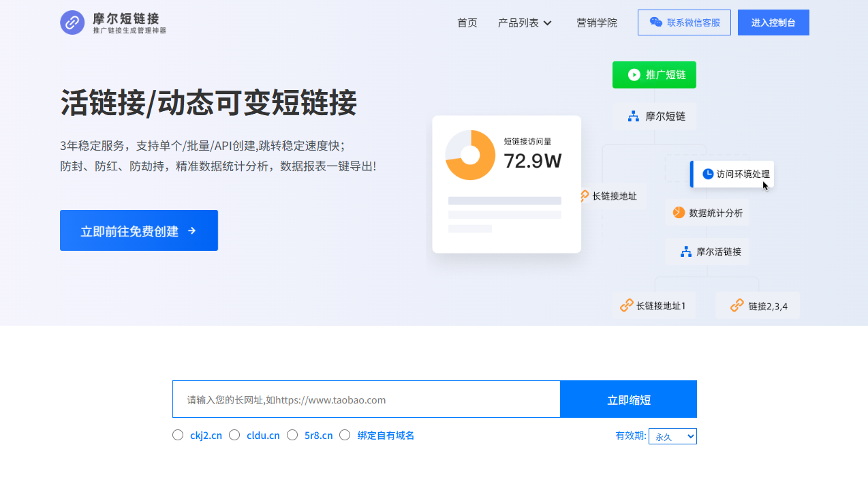Image resolution: width=868 pixels, height=488 pixels.
Task: Focus the long URL input field
Action: click(x=366, y=399)
